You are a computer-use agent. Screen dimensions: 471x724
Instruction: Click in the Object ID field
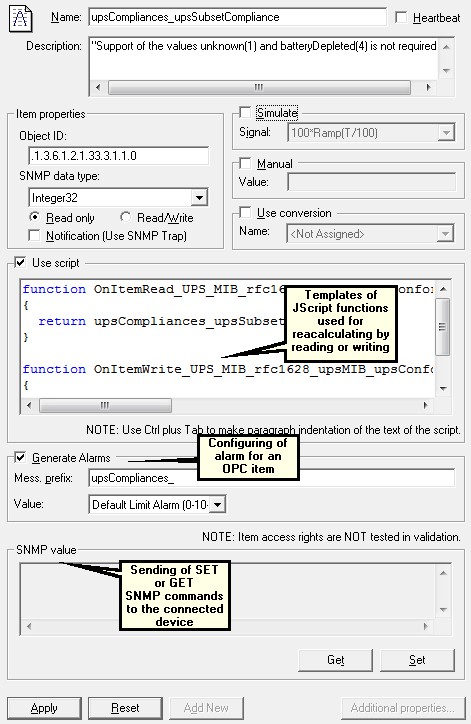coord(119,156)
